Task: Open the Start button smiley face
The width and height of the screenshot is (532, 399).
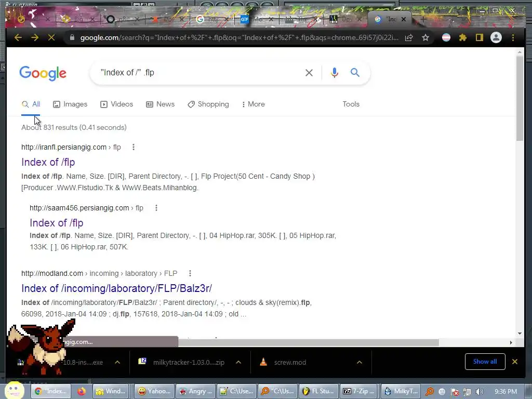Action: (x=14, y=391)
